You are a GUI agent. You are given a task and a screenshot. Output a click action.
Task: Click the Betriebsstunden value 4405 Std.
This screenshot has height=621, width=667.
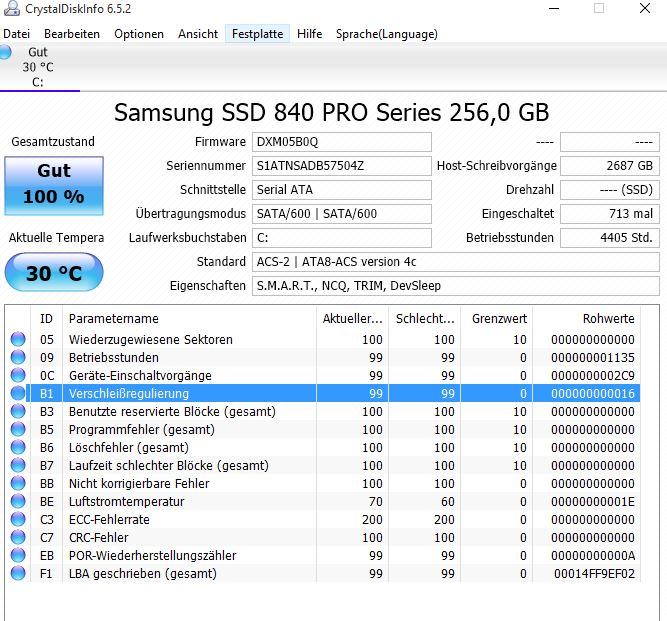pyautogui.click(x=610, y=237)
